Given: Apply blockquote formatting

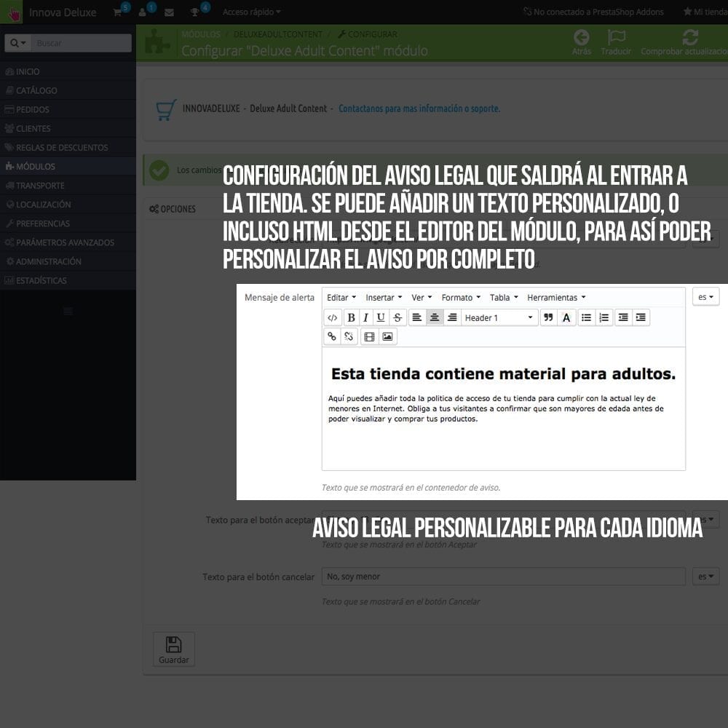Looking at the screenshot, I should (x=548, y=317).
